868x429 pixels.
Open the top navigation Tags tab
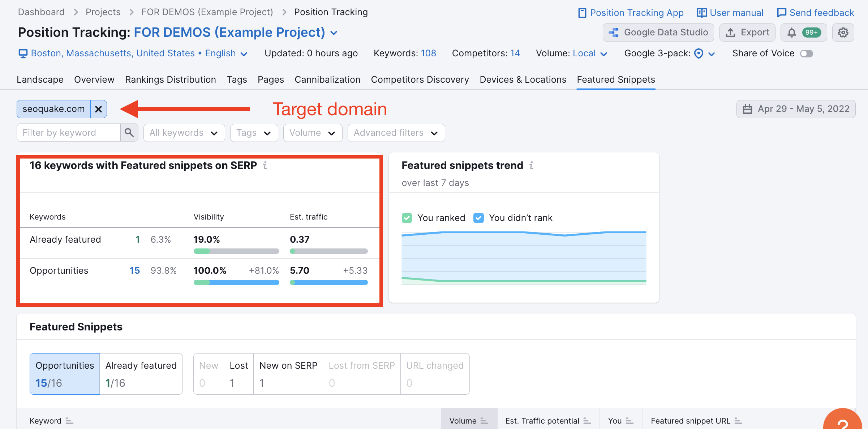click(237, 79)
